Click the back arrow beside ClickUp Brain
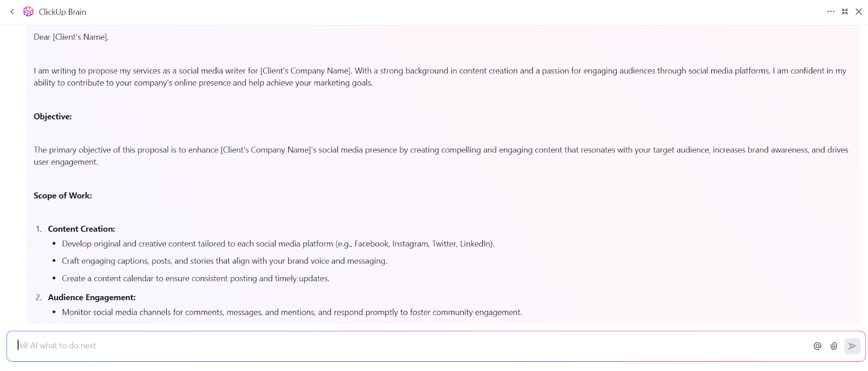Image resolution: width=868 pixels, height=371 pixels. pyautogui.click(x=12, y=11)
